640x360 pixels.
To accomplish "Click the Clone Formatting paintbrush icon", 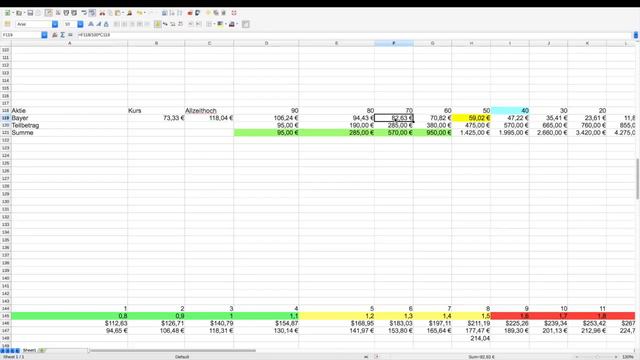I will 129,13.
